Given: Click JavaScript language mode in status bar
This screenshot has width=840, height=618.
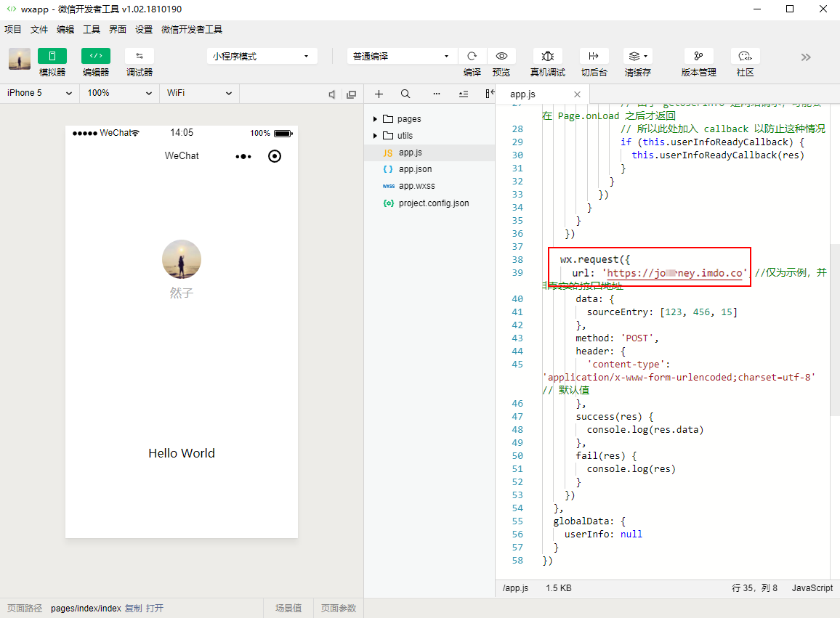Looking at the screenshot, I should (812, 588).
